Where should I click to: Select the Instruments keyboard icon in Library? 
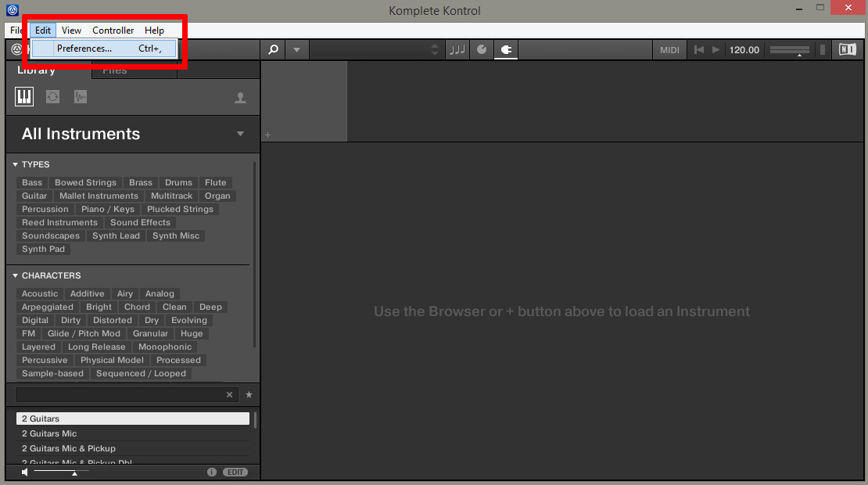click(24, 97)
